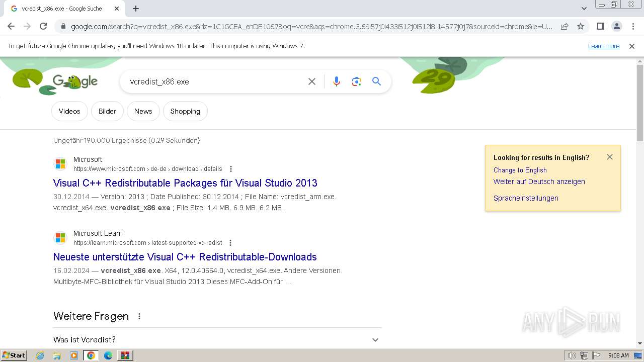Open Windows Explorer from taskbar
This screenshot has width=644, height=362.
click(x=57, y=355)
